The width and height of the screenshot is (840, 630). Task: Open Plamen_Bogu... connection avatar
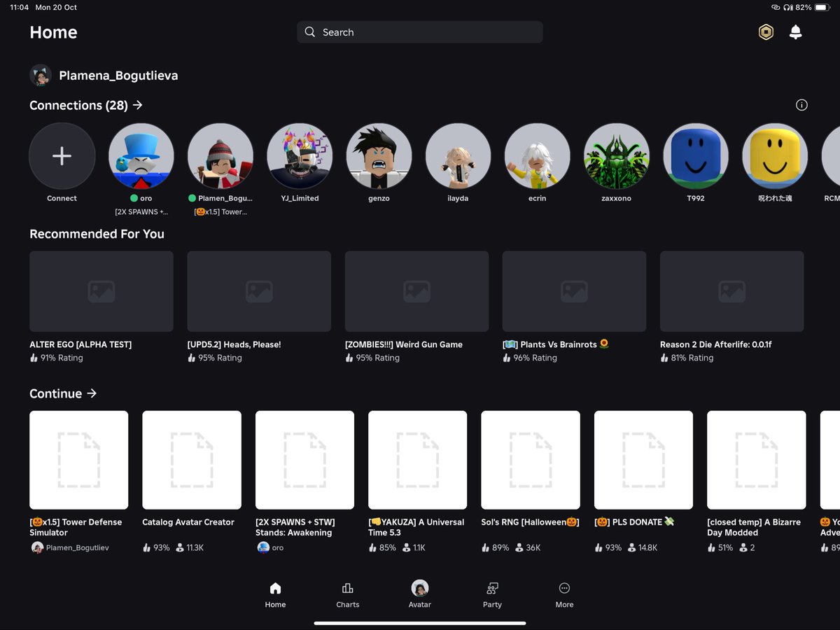click(220, 155)
